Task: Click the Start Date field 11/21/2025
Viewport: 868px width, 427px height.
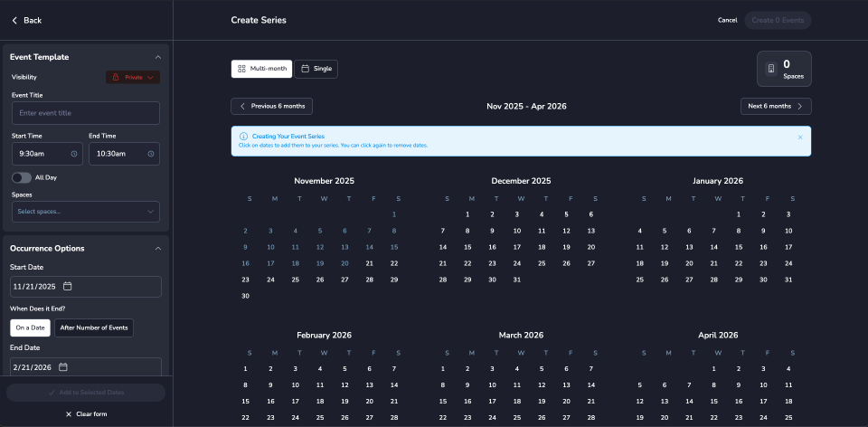Action: click(86, 287)
